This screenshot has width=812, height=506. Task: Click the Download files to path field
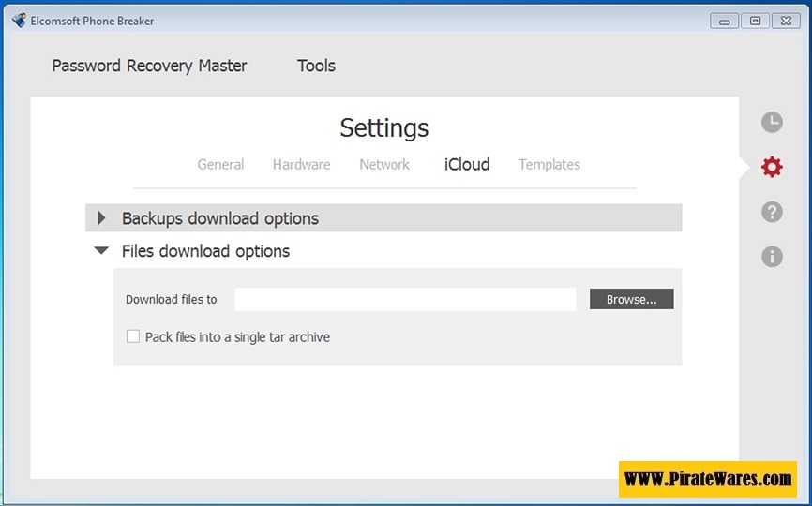tap(405, 300)
